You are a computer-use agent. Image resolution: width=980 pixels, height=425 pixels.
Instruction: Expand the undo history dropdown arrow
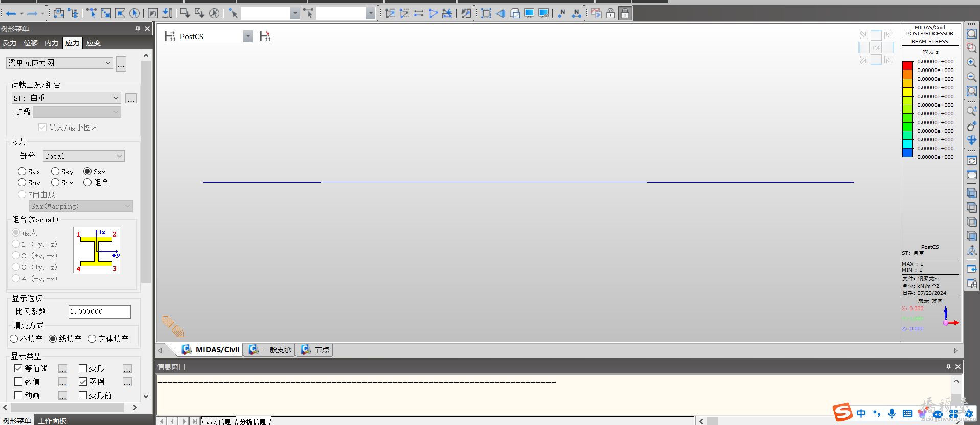pyautogui.click(x=21, y=14)
